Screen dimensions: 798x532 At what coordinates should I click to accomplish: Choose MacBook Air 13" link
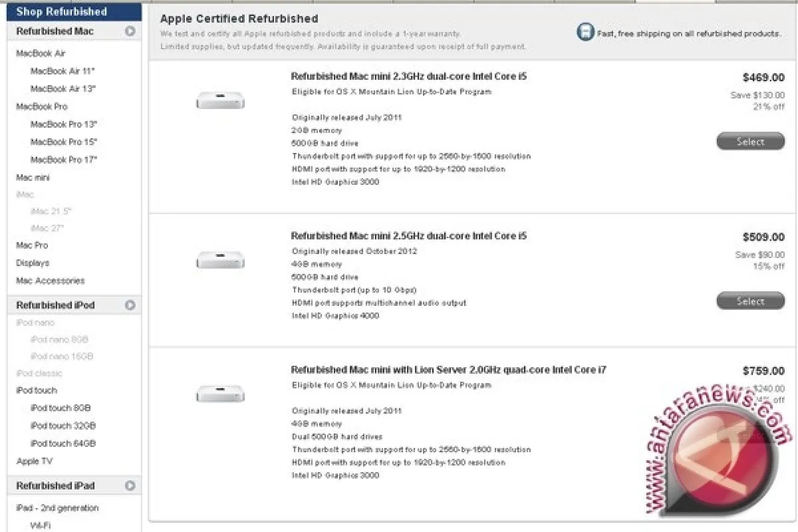click(x=63, y=88)
